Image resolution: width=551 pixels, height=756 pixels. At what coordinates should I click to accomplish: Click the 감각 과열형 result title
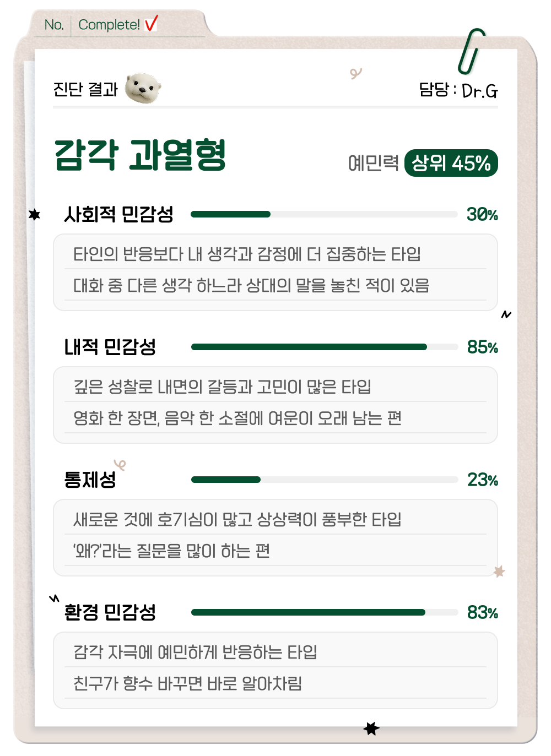coord(141,155)
